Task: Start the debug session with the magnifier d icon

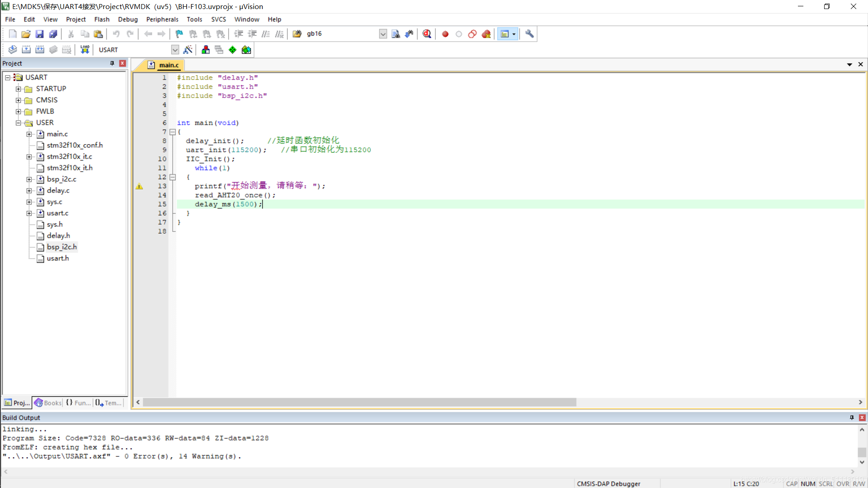Action: coord(427,34)
